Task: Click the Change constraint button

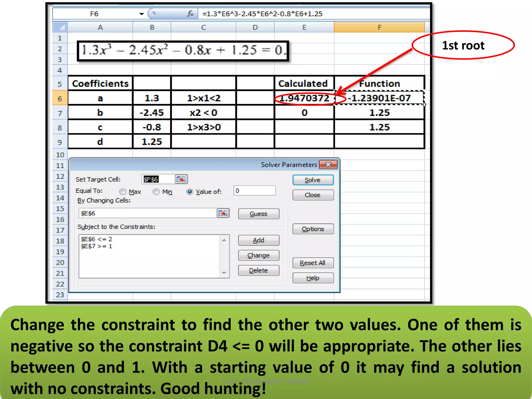Action: [x=259, y=255]
